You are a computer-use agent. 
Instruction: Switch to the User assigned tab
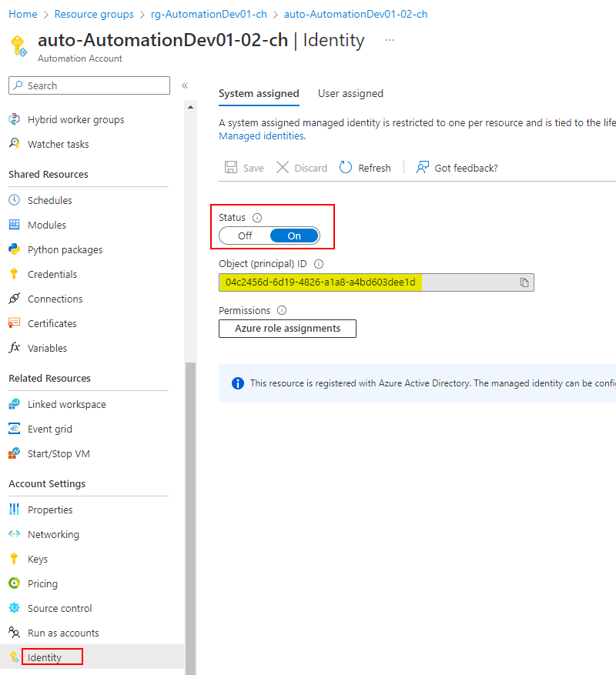(350, 93)
